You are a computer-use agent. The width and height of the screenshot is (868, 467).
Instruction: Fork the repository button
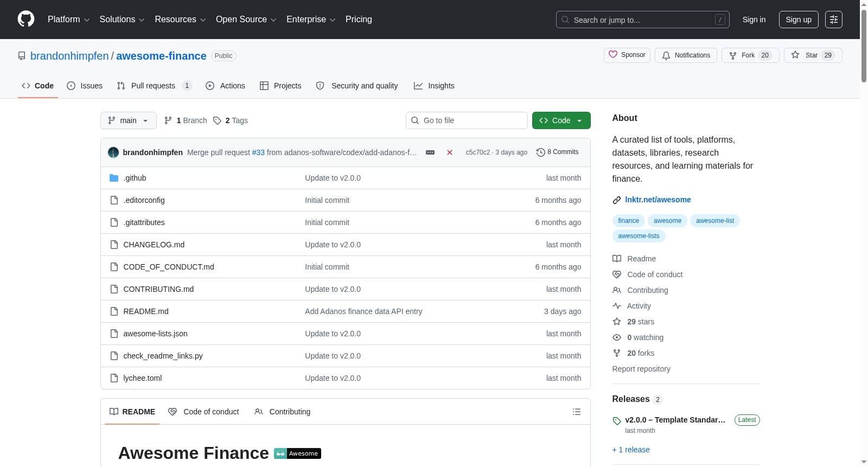[750, 55]
